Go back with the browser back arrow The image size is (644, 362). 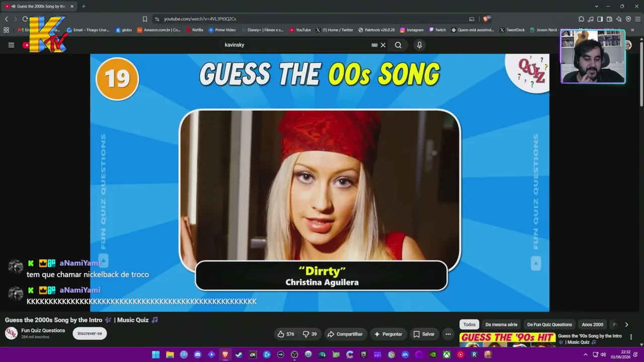pyautogui.click(x=6, y=19)
